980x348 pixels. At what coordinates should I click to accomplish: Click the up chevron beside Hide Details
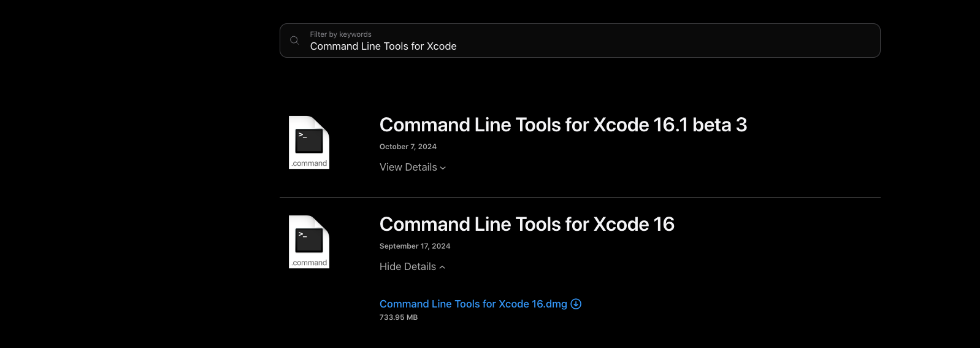click(442, 268)
